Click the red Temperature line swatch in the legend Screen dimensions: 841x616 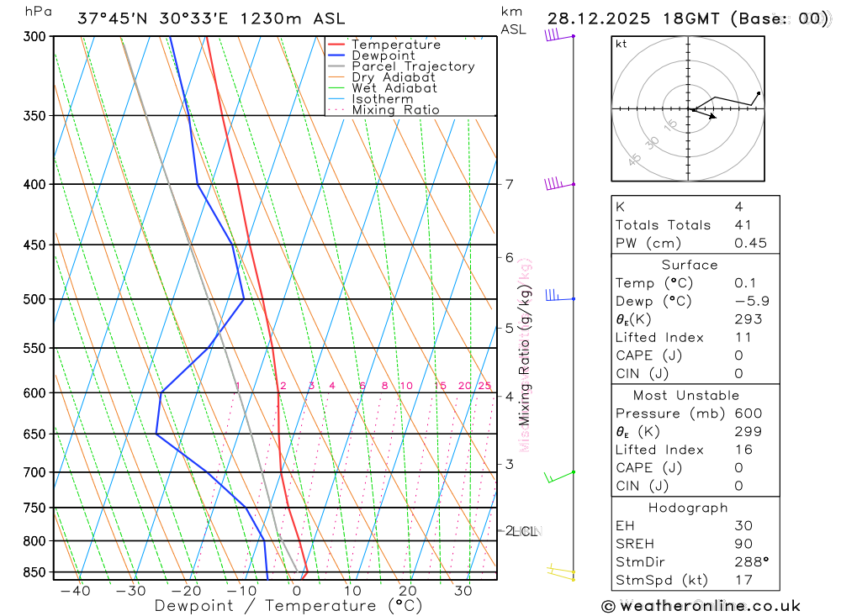(336, 45)
